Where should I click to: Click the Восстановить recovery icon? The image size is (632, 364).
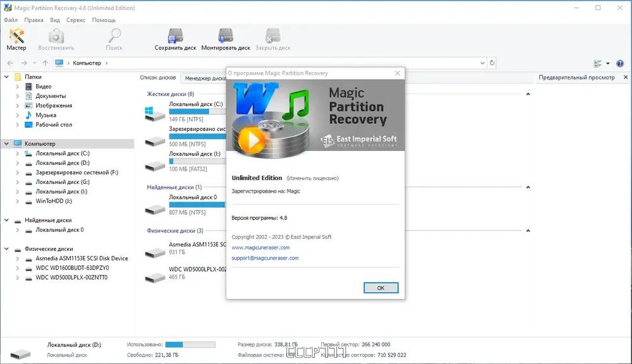[x=56, y=40]
